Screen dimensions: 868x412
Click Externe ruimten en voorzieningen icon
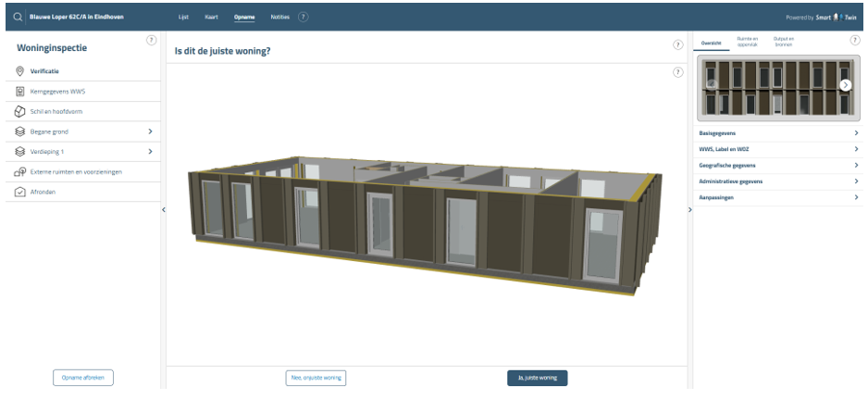click(x=19, y=171)
